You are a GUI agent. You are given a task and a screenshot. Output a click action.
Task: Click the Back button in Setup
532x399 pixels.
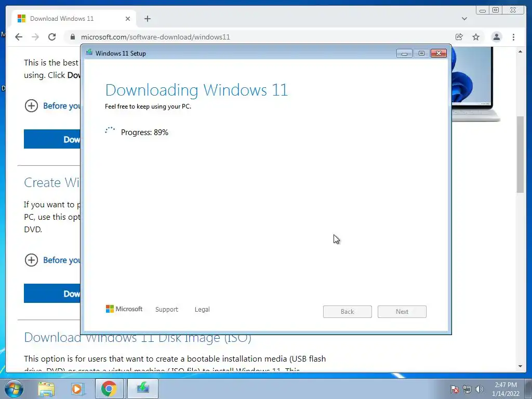tap(348, 312)
